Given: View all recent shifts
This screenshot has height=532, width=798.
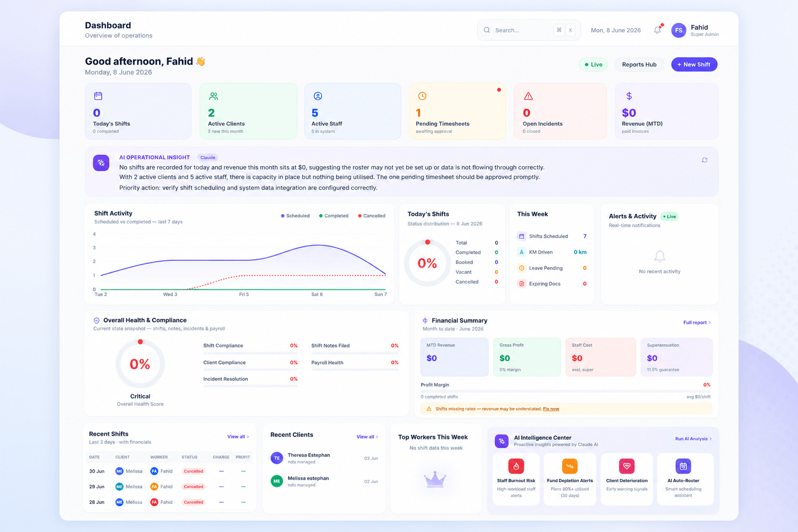Looking at the screenshot, I should [238, 436].
